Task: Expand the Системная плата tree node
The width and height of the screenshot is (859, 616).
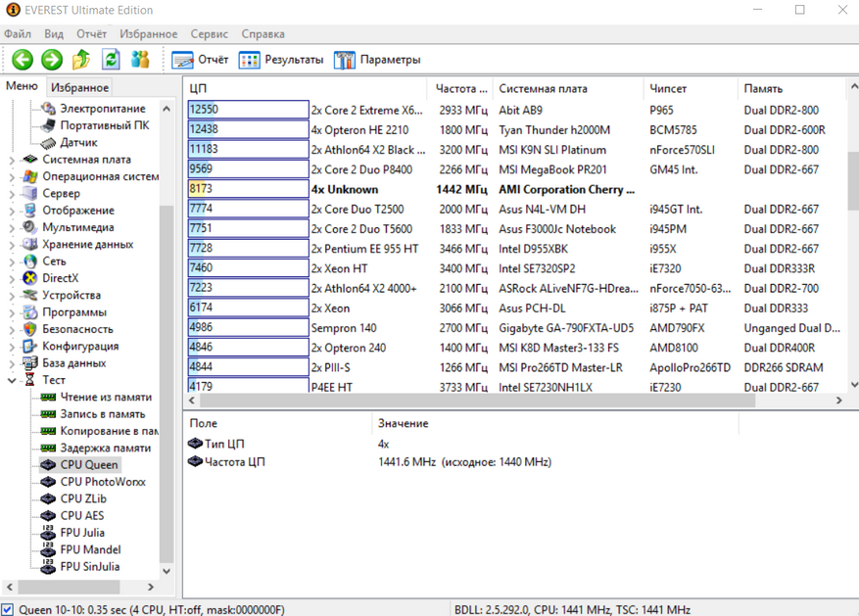Action: (12, 160)
